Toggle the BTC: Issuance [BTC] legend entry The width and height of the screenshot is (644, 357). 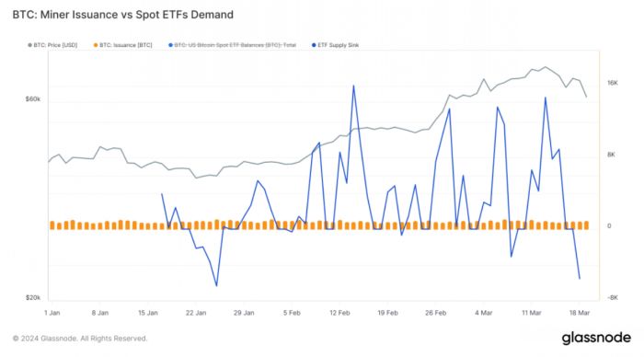tap(122, 45)
